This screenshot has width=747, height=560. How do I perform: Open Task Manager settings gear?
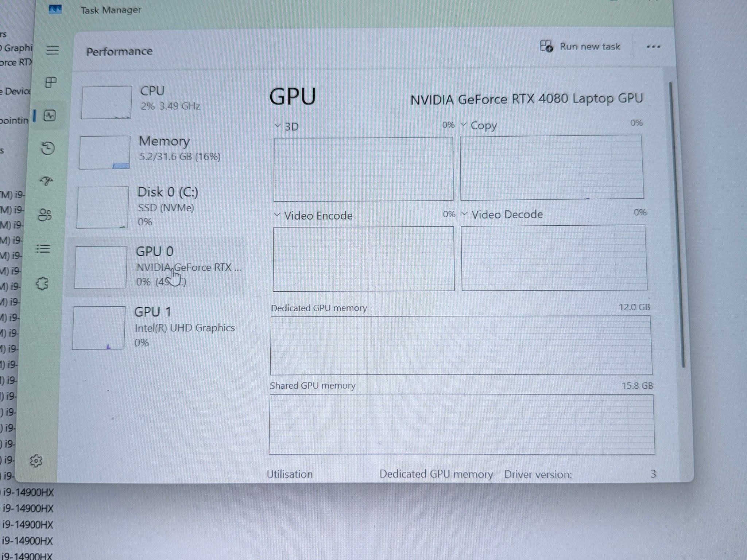36,461
